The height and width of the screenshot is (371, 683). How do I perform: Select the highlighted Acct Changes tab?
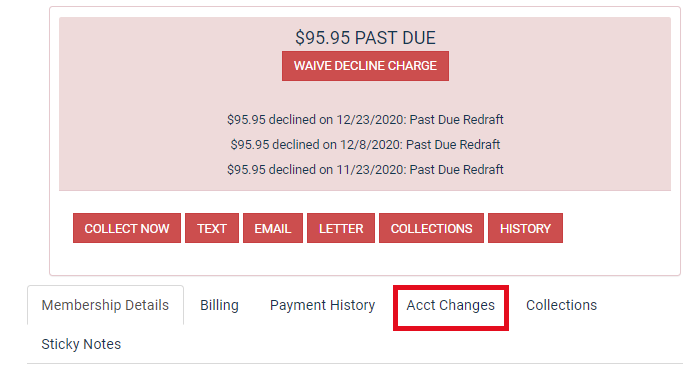pos(451,305)
